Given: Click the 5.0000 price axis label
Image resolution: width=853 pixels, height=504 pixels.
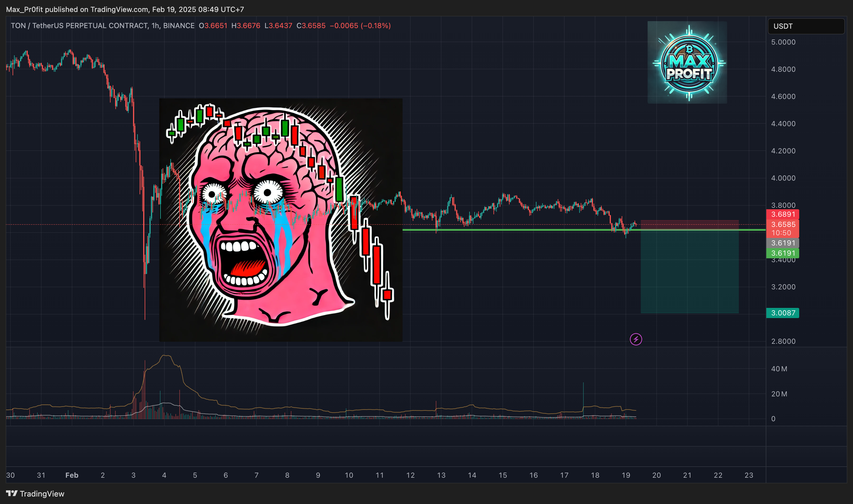Looking at the screenshot, I should [783, 42].
